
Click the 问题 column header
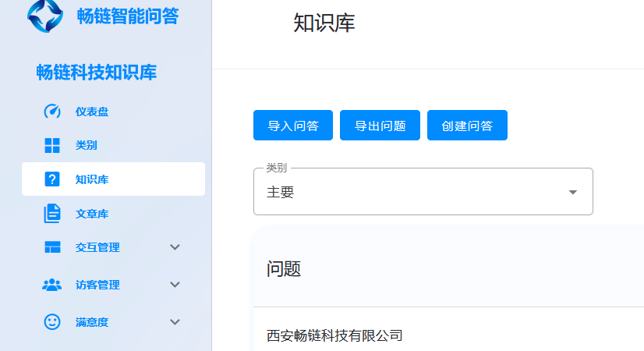point(284,269)
